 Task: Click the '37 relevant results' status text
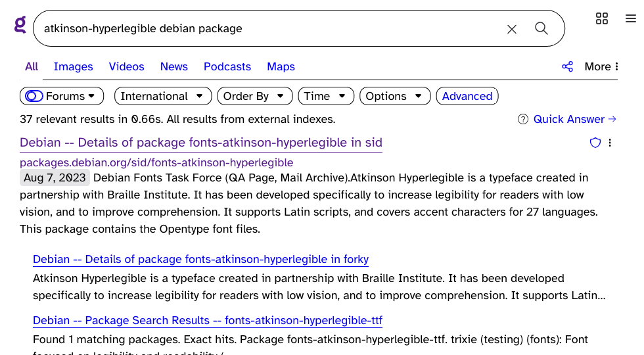tap(177, 119)
